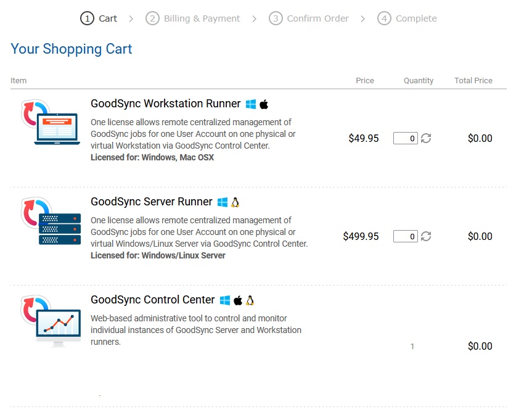Click the GoodSync Workstation Runner product icon
Screen dimensions: 532x412
coord(51,122)
